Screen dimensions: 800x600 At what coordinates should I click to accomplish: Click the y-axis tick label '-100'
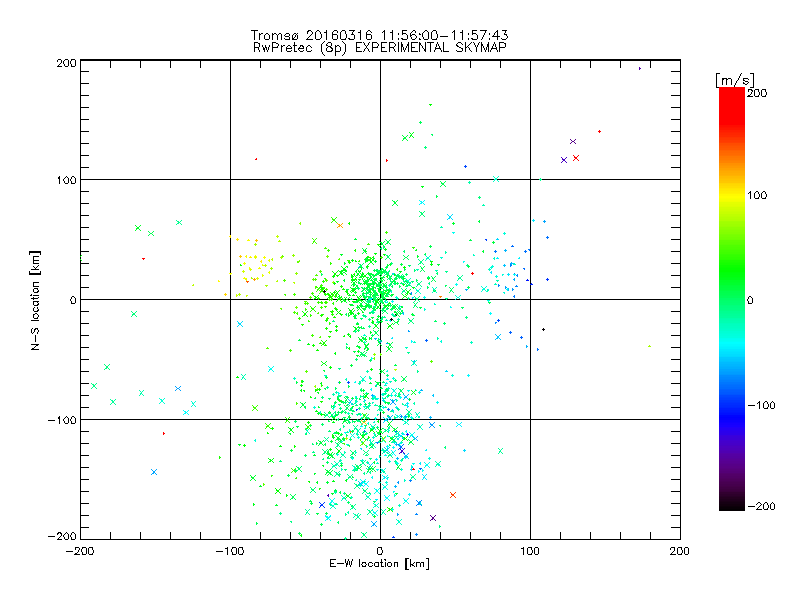(x=62, y=420)
